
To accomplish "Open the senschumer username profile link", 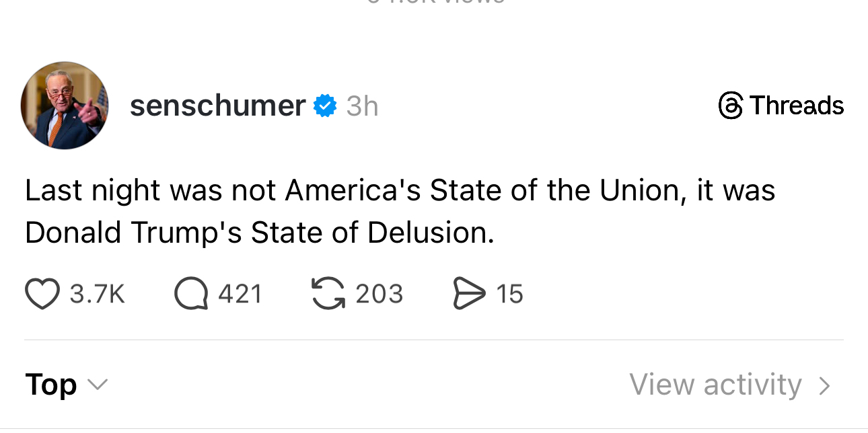I will click(x=217, y=106).
